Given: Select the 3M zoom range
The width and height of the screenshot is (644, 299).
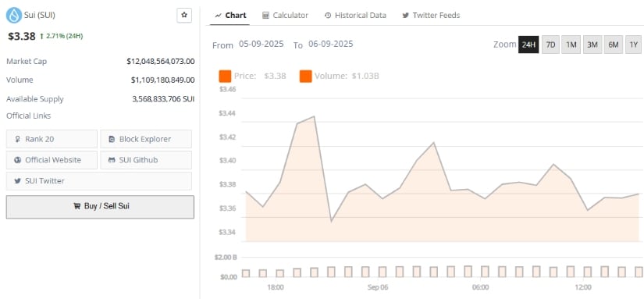Looking at the screenshot, I should (592, 44).
